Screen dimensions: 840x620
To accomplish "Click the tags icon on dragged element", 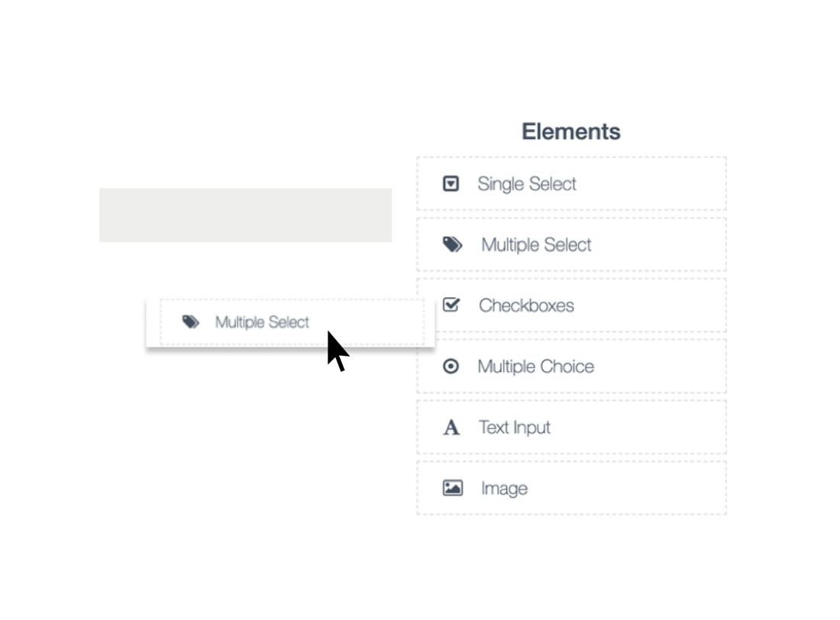I will point(191,322).
